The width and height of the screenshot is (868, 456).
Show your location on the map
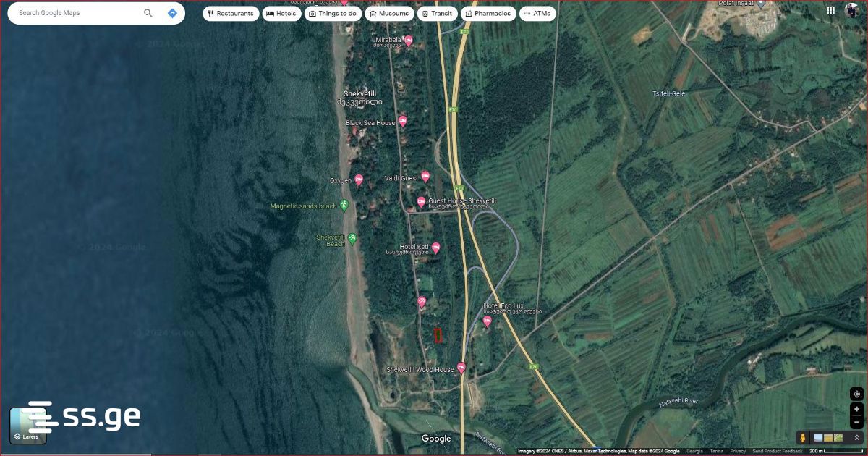point(856,394)
